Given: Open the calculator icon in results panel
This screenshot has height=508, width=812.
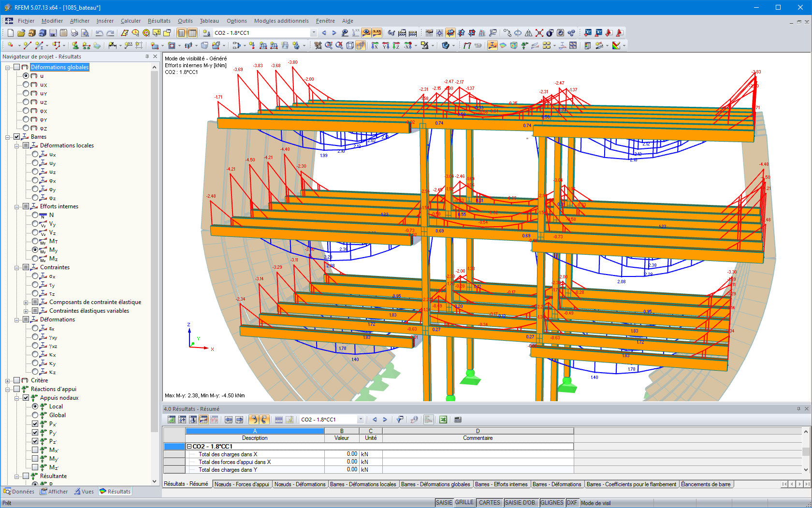Looking at the screenshot, I should pos(457,420).
